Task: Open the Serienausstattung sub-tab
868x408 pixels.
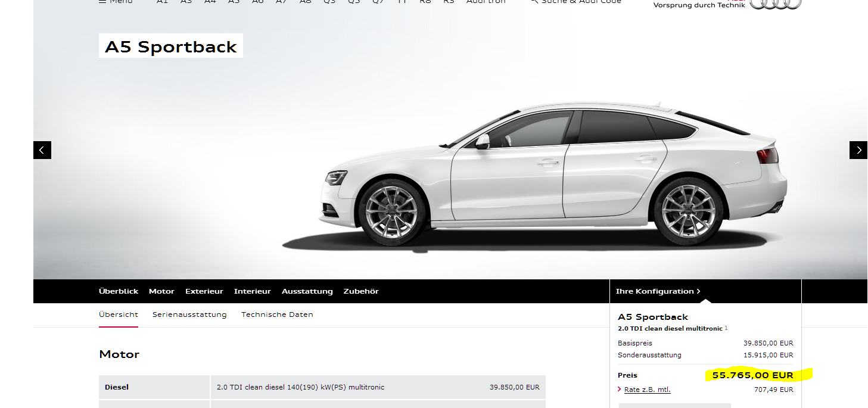Action: 189,314
